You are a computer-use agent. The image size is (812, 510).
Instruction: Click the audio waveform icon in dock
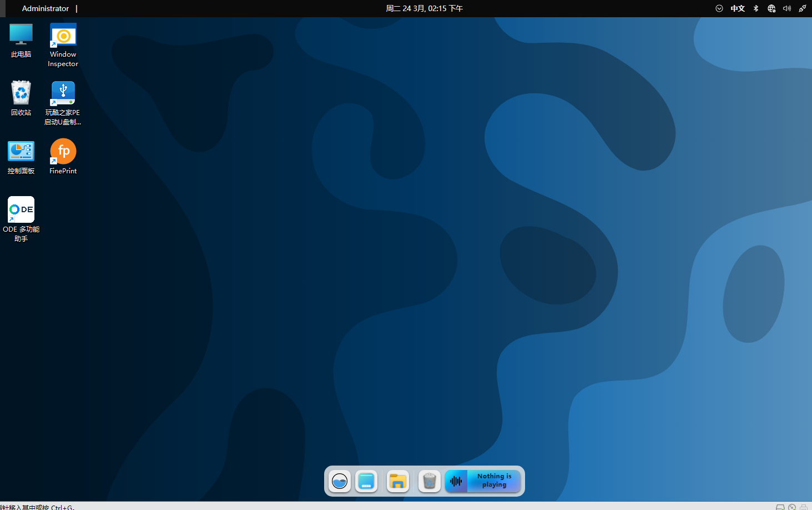(x=456, y=481)
